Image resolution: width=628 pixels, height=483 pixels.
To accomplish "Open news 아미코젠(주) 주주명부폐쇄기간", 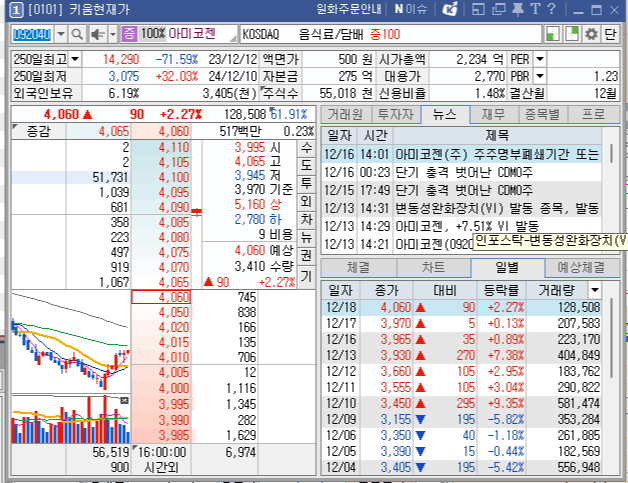I will (461, 154).
